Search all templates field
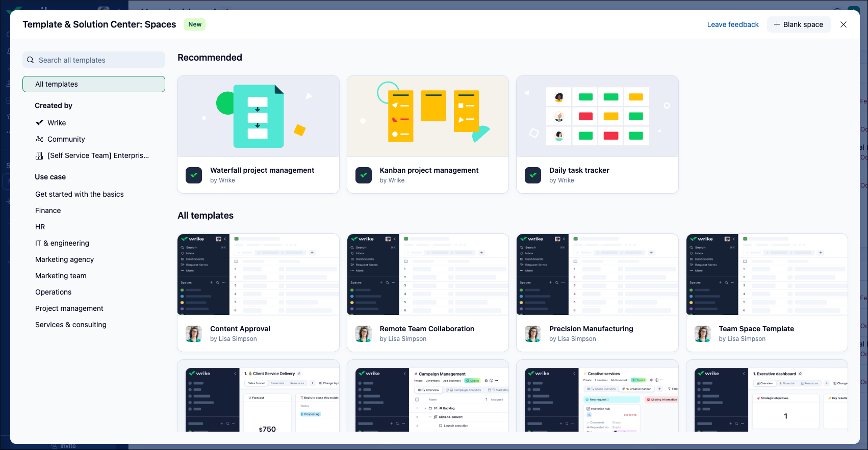The width and height of the screenshot is (868, 450). click(x=94, y=60)
